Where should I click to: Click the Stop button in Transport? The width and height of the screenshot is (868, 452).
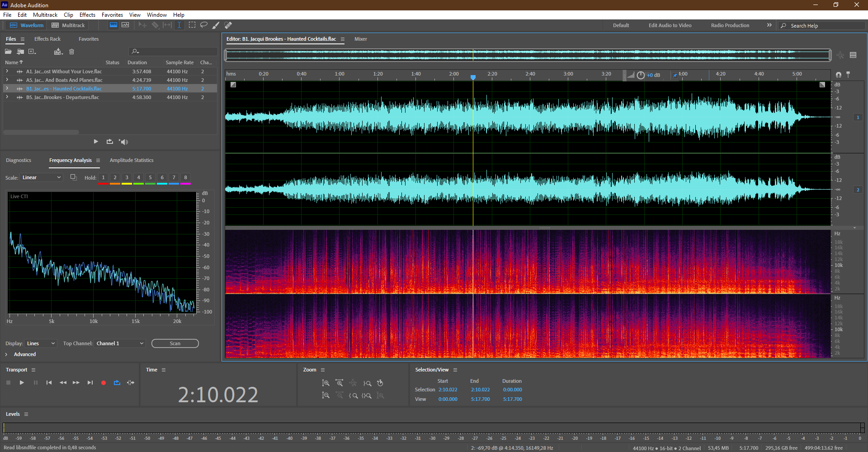(x=8, y=383)
